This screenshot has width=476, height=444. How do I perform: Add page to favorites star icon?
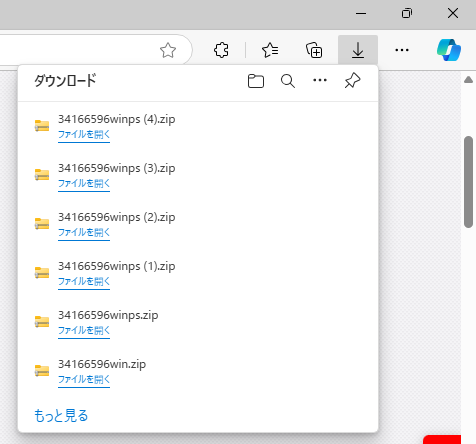(x=168, y=50)
